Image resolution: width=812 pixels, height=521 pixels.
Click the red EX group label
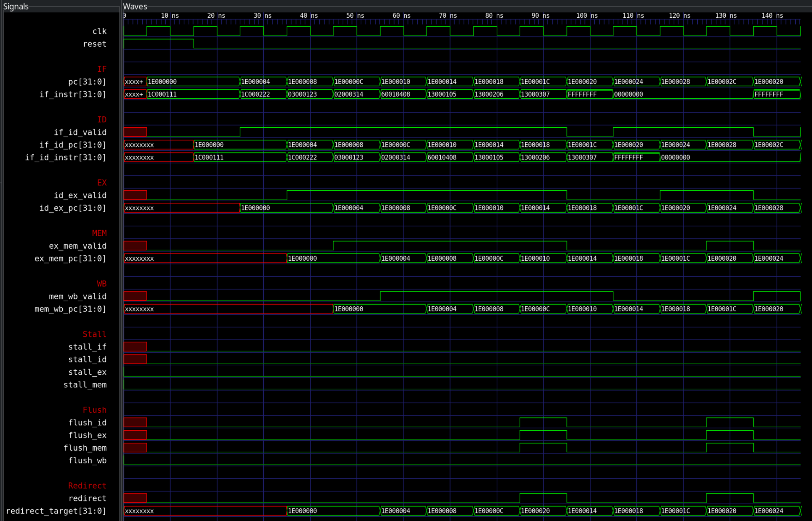102,183
